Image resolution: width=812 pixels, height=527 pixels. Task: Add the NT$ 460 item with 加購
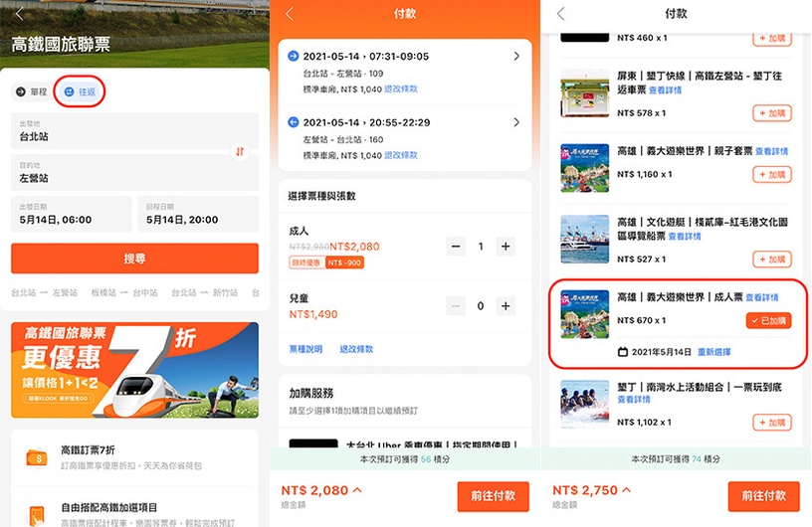point(772,39)
